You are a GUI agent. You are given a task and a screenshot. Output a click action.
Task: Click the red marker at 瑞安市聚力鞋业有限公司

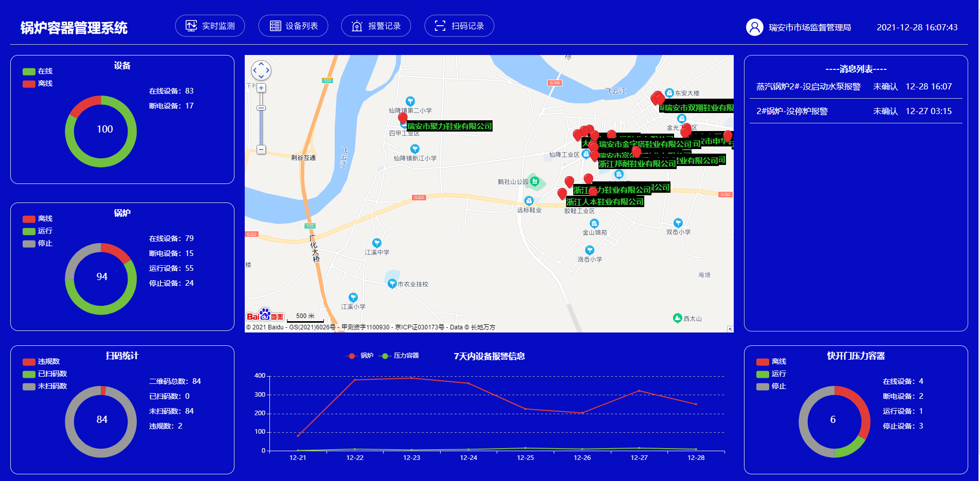[x=403, y=118]
